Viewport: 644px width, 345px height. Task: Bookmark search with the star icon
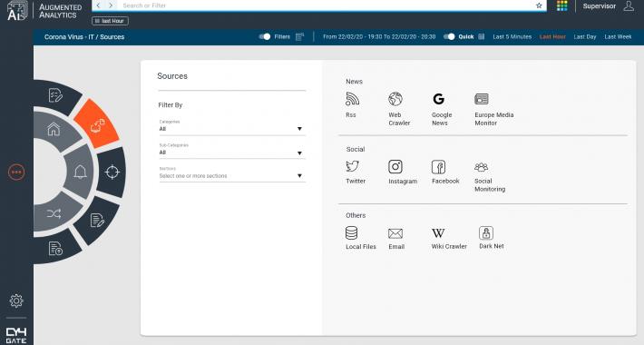click(539, 5)
